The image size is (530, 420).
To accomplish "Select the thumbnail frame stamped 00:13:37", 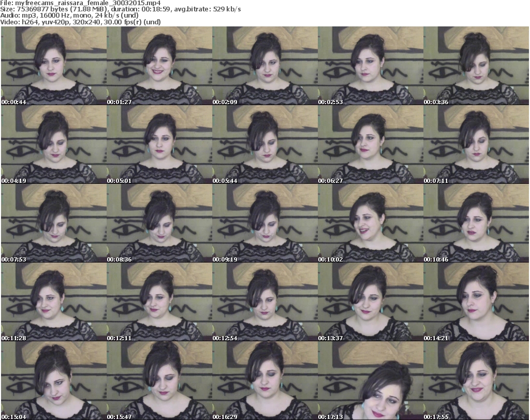I will coord(371,302).
